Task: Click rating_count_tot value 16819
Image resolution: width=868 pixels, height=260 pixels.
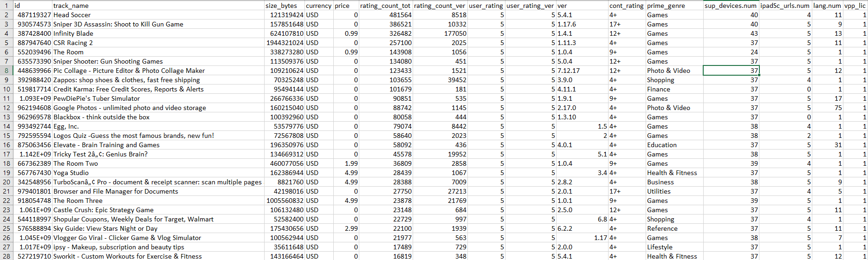Action: pos(386,256)
